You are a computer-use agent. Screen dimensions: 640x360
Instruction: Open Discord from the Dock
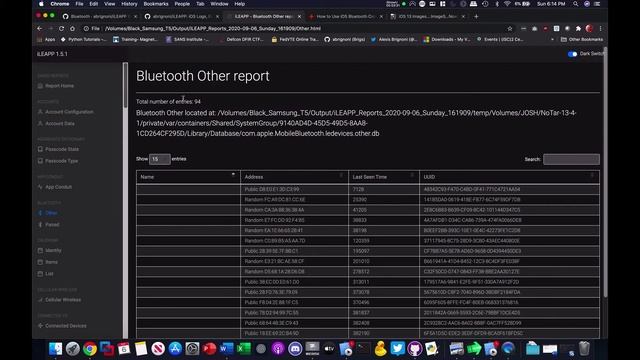click(295, 349)
